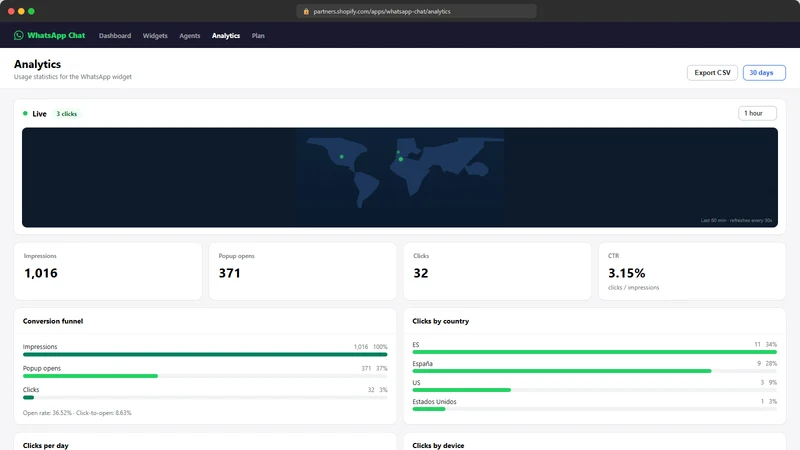
Task: Click the Analytics page title
Action: tap(37, 64)
